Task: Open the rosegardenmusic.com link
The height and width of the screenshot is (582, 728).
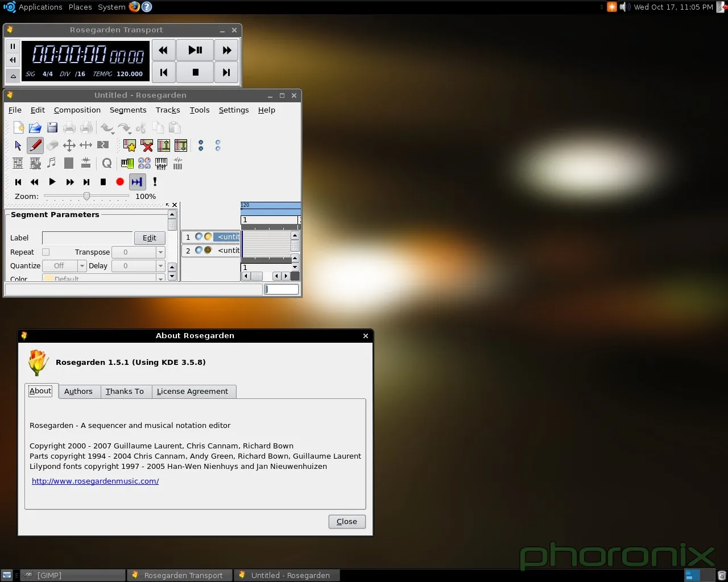Action: [x=95, y=481]
